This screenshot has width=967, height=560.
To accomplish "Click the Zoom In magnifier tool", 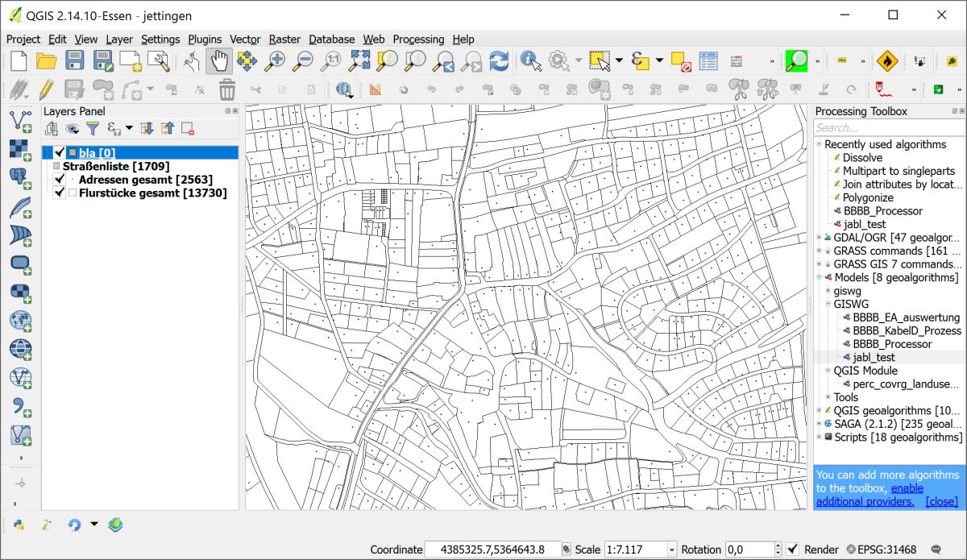I will point(276,60).
